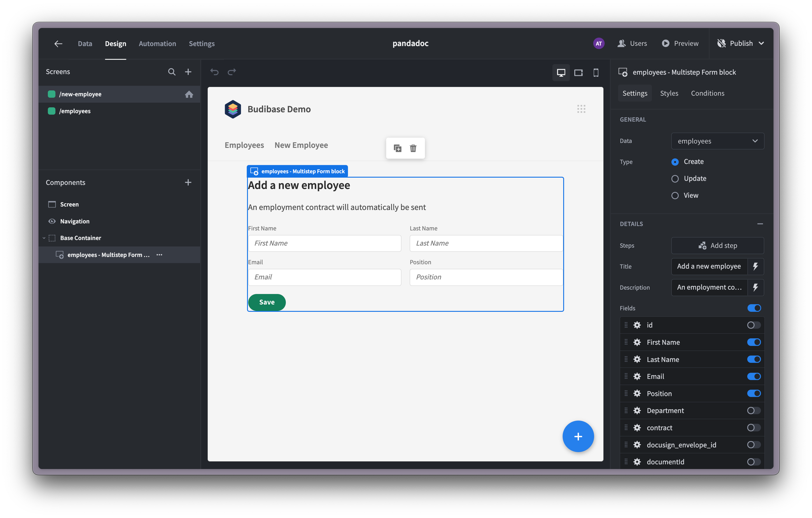The image size is (812, 518).
Task: Click the undo arrow icon
Action: (x=214, y=72)
